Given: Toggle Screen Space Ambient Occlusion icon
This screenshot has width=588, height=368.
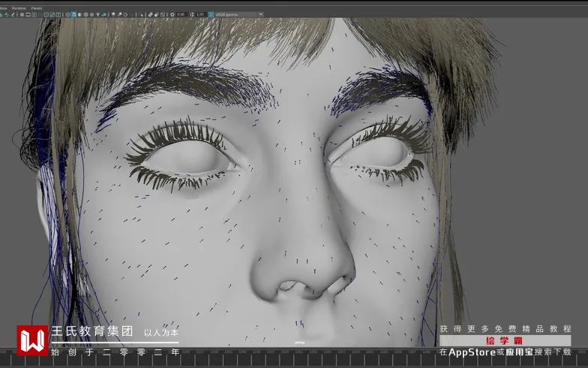Looking at the screenshot, I should (x=113, y=15).
